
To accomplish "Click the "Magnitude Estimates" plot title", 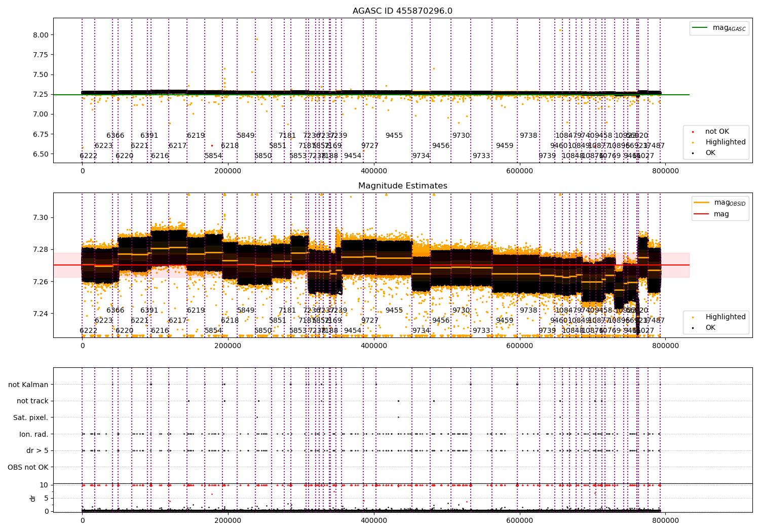I will tap(403, 186).
